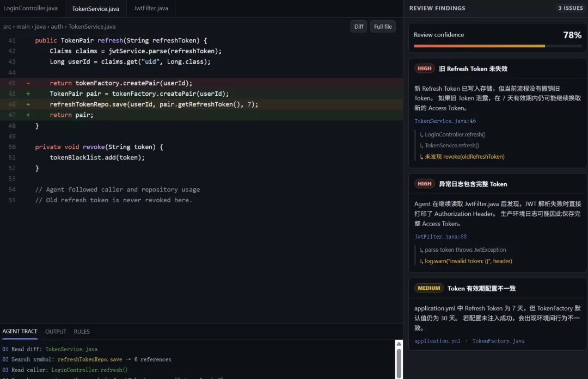This screenshot has width=588, height=379.
Task: Switch to the JwtFilter.java tab
Action: 151,8
